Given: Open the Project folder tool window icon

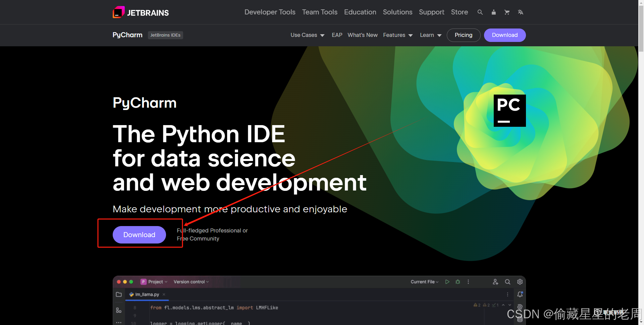Looking at the screenshot, I should (119, 294).
